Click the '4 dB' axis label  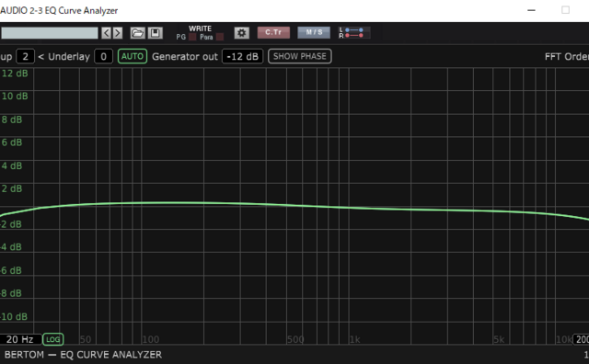pos(12,165)
